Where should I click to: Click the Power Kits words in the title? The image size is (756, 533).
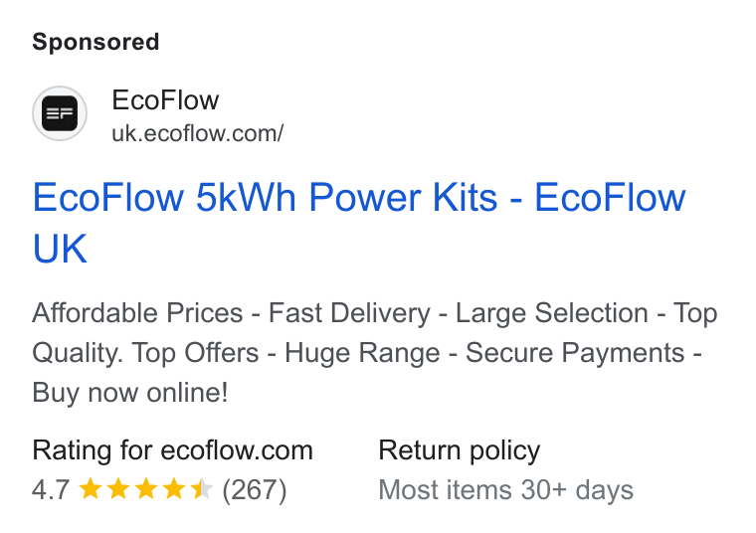(x=403, y=198)
